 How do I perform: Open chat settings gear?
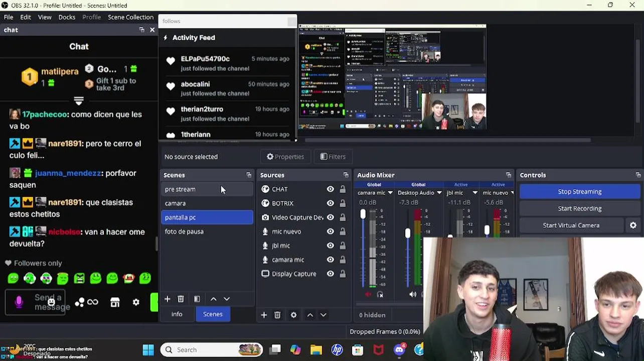click(x=136, y=302)
